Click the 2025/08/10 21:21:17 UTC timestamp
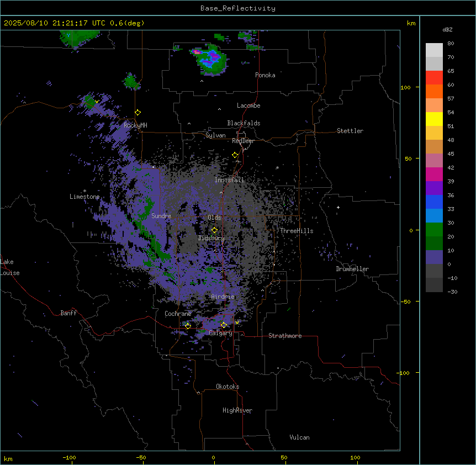Viewport: 476px width, 465px height. click(x=55, y=23)
